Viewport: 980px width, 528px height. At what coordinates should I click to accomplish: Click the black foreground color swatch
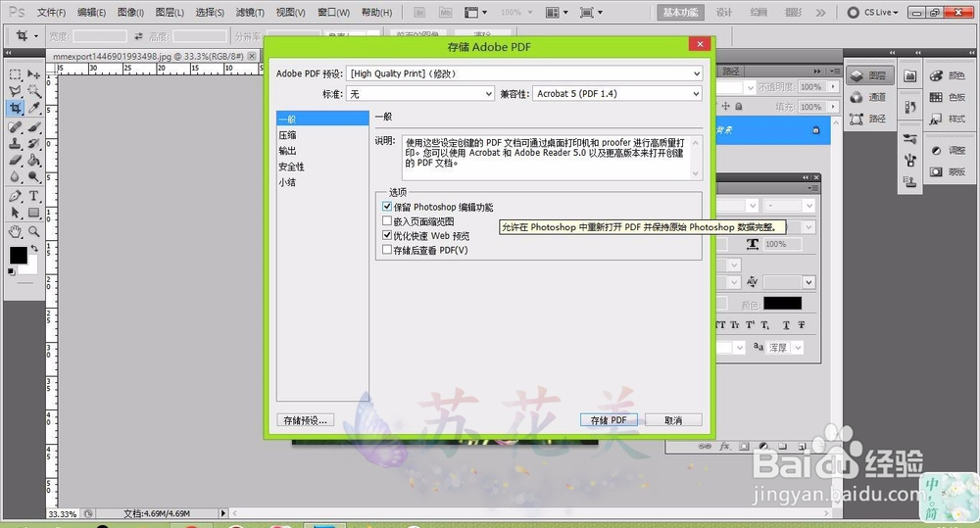coord(18,255)
